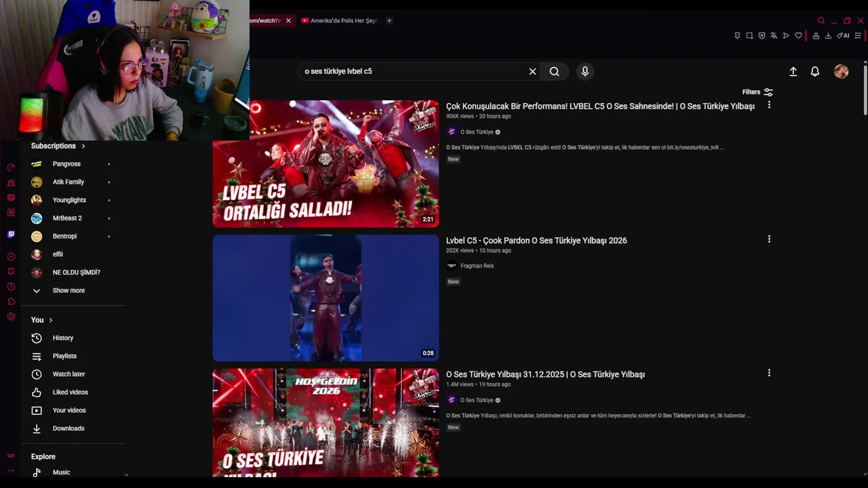This screenshot has height=488, width=868.
Task: Open easy setup sliders icon in toolbar
Action: point(857,36)
